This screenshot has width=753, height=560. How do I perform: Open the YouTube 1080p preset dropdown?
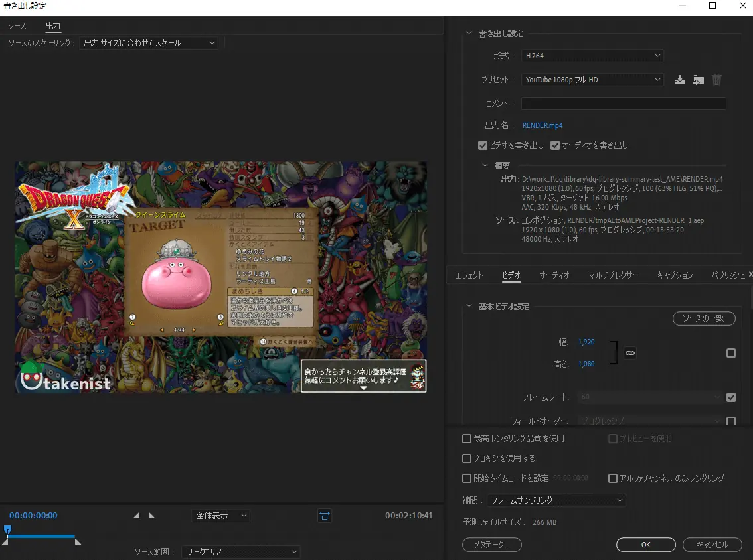(x=592, y=80)
